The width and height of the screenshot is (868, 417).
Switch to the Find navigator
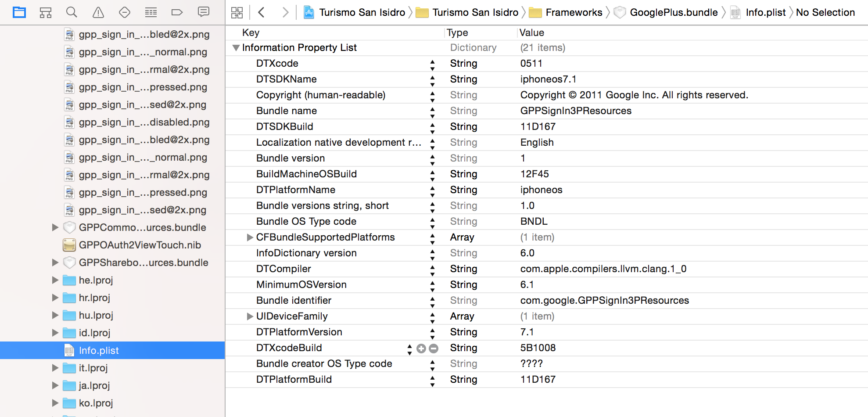tap(72, 12)
